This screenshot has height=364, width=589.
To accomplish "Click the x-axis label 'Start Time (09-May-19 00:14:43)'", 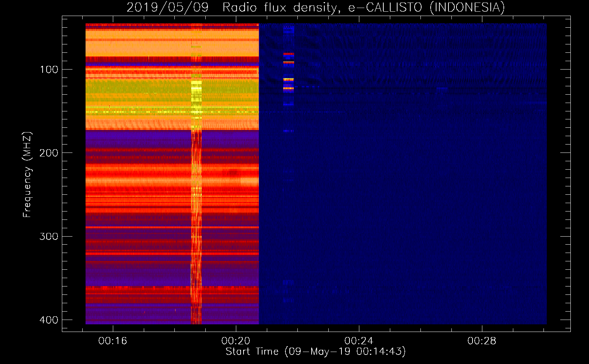I will [x=316, y=352].
